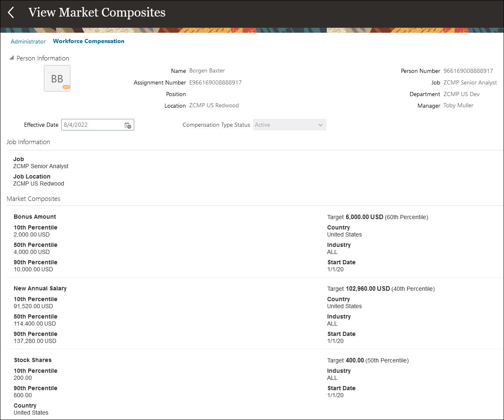Open the Compensation Type Status dropdown

pyautogui.click(x=289, y=125)
